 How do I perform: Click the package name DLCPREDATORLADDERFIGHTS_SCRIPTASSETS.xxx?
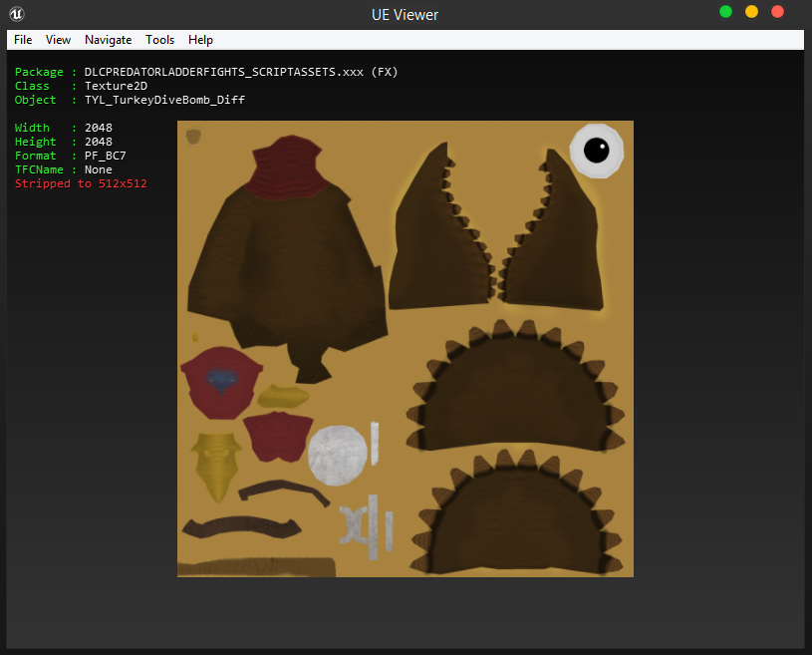click(x=225, y=72)
